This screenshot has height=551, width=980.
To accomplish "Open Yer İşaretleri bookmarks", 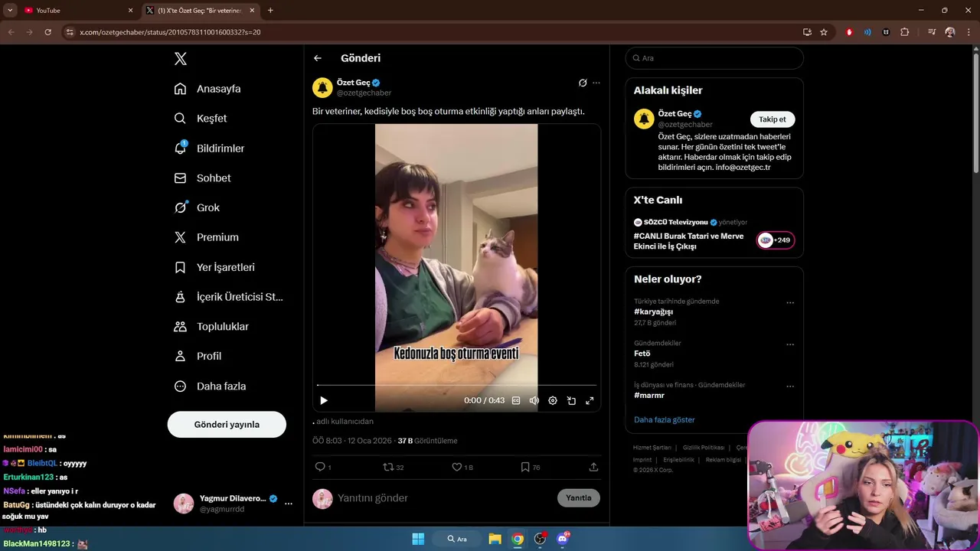I will [x=214, y=267].
